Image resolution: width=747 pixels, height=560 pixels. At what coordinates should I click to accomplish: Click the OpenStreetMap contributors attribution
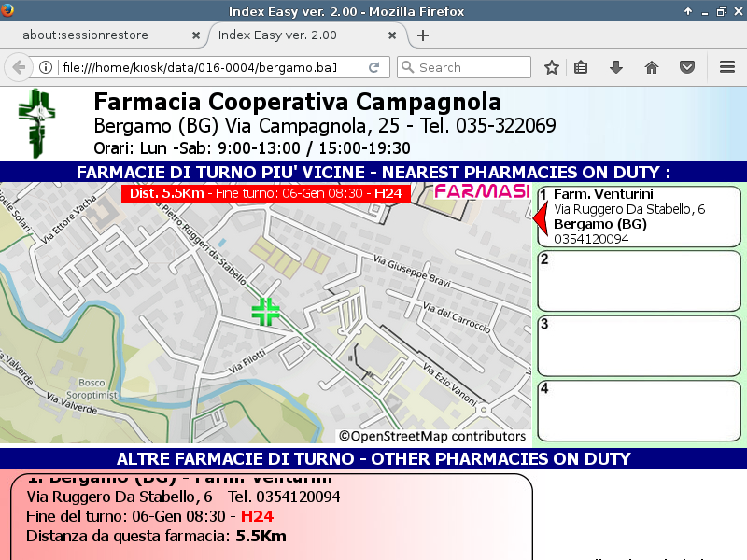(x=432, y=436)
